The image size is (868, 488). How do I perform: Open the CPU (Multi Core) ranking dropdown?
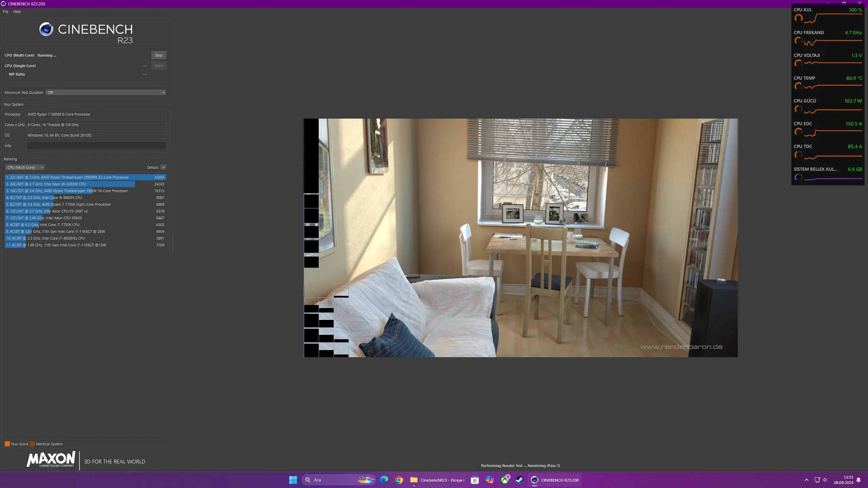point(25,167)
